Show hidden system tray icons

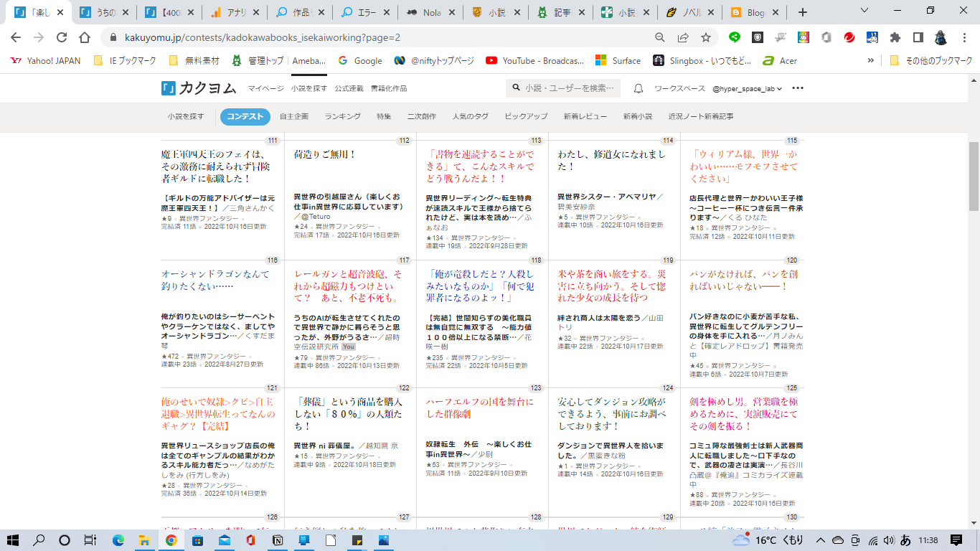coord(821,540)
